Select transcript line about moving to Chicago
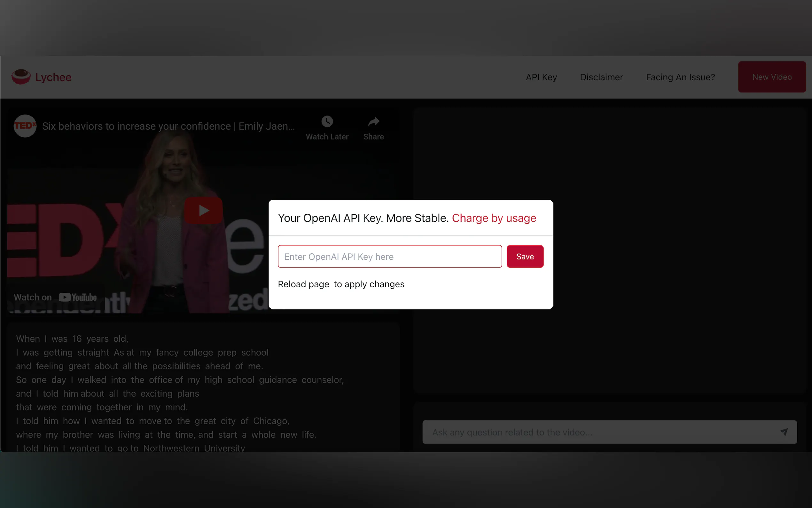 click(152, 421)
